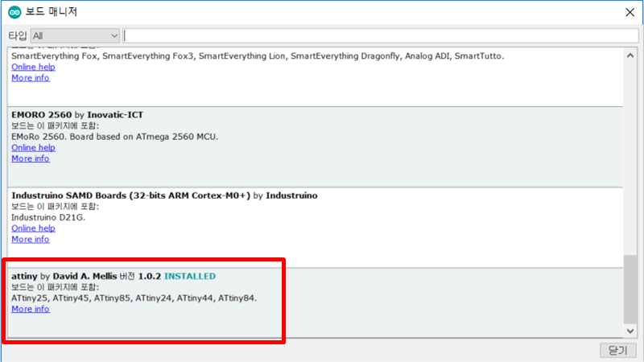
Task: Open Online help link under SmartEverything boards
Action: click(x=33, y=67)
